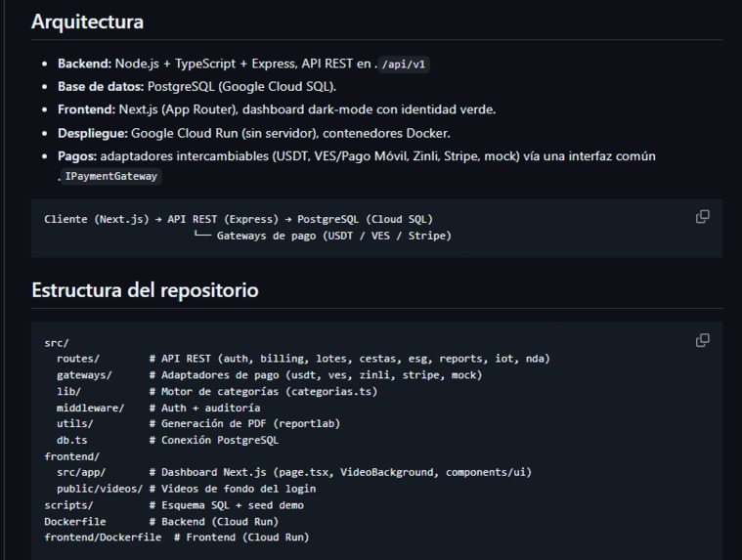Click '# Auth + auditoría' comment
Viewport: 742px width, 560px height.
click(204, 408)
